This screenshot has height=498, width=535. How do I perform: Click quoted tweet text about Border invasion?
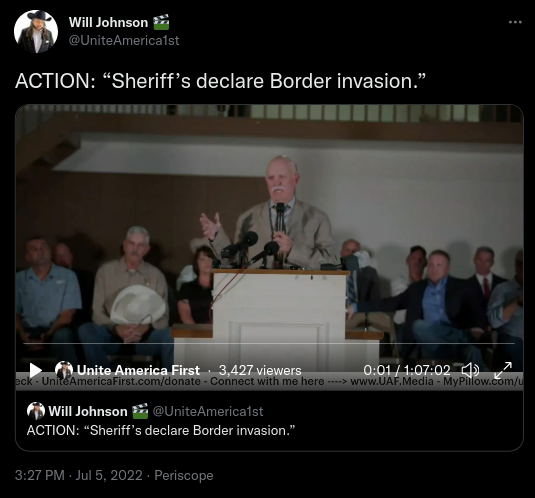[x=161, y=430]
